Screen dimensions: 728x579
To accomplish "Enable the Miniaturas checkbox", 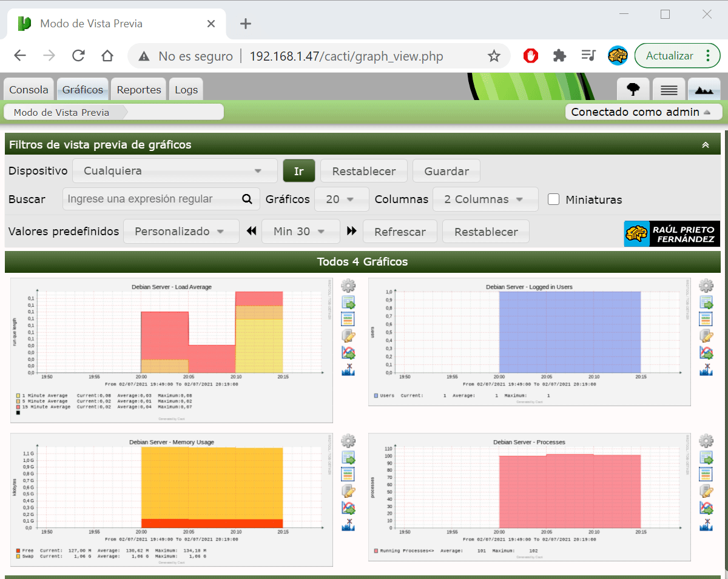I will tap(553, 199).
